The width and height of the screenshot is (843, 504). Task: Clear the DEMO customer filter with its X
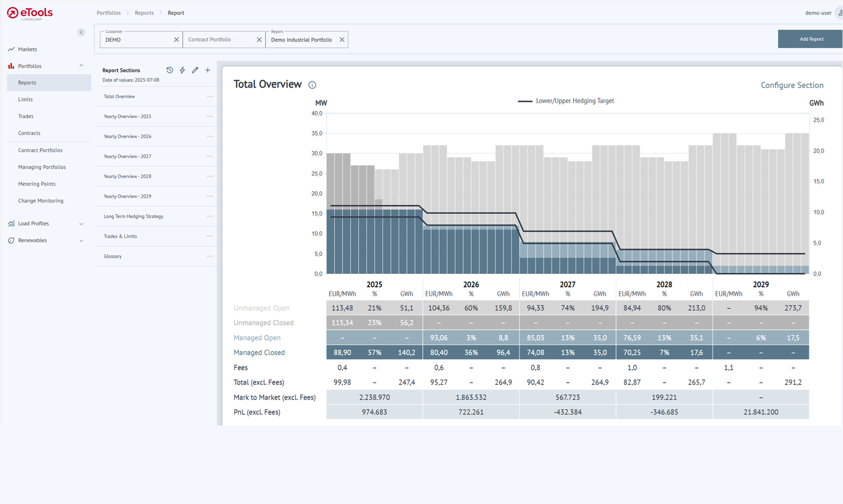pos(176,39)
